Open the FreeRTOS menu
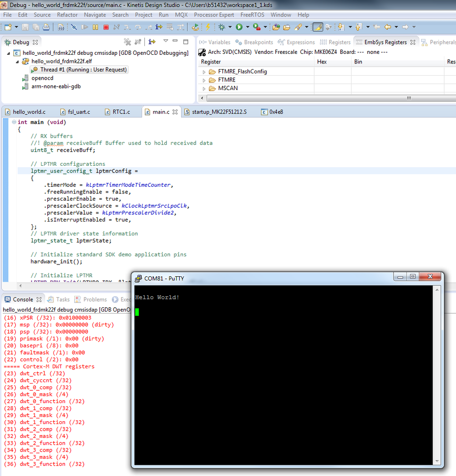Viewport: 456px width, 476px height. 252,15
